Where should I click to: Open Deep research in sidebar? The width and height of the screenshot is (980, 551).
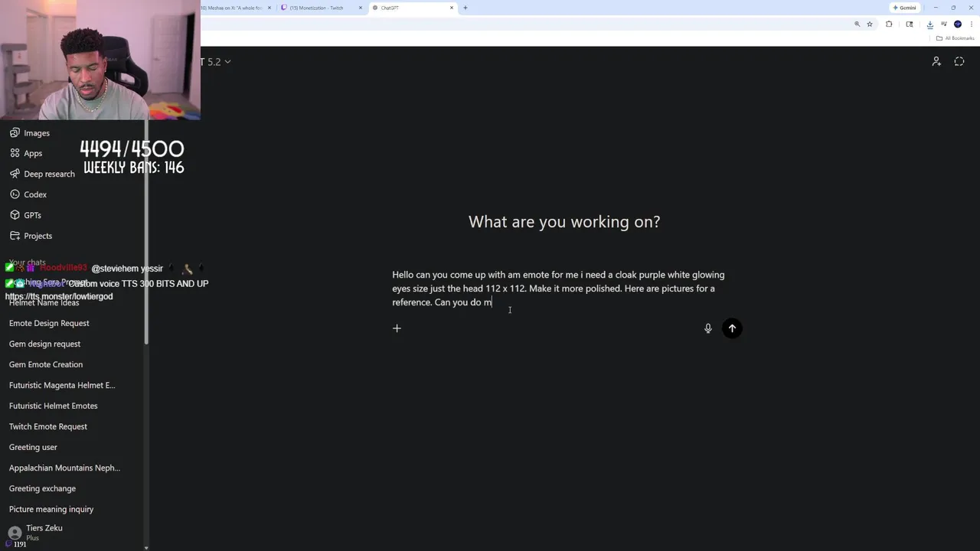coord(42,174)
